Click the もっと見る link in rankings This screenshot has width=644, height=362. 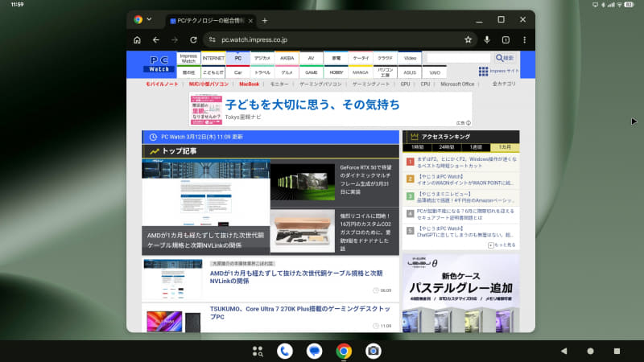click(502, 245)
